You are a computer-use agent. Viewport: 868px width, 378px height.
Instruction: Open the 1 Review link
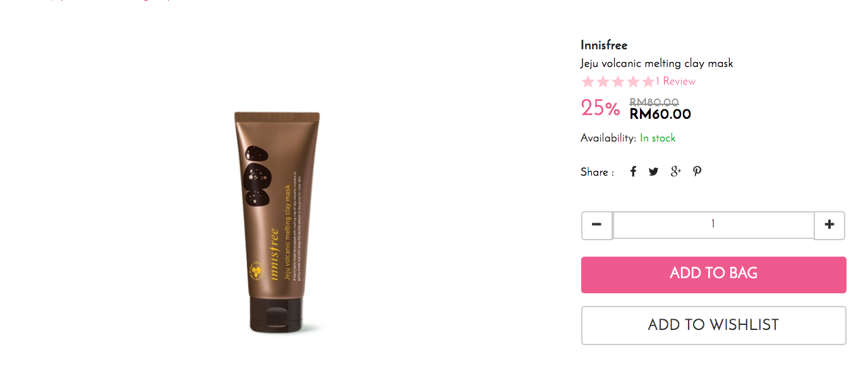click(675, 82)
